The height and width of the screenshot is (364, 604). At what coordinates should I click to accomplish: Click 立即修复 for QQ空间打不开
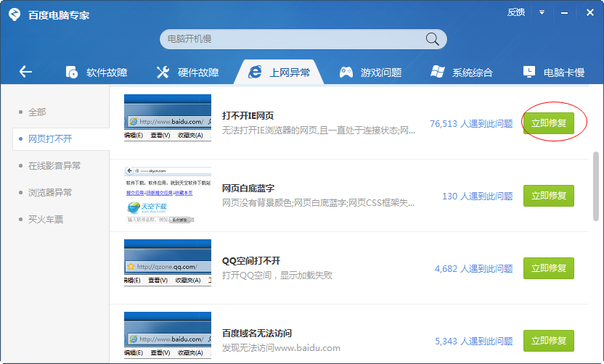[549, 268]
